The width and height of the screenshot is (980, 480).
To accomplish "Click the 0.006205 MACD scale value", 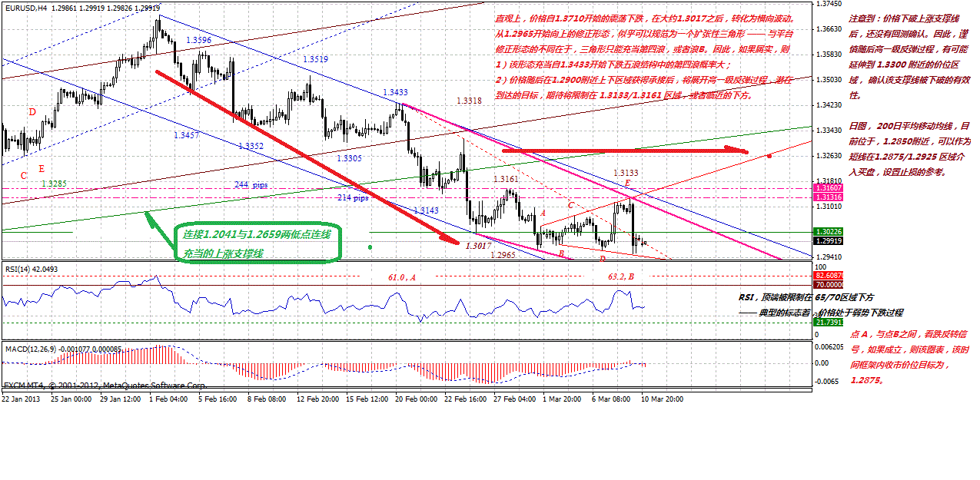I will 829,347.
